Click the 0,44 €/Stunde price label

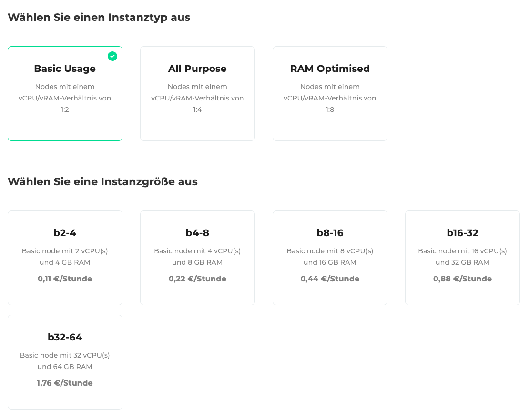click(330, 279)
